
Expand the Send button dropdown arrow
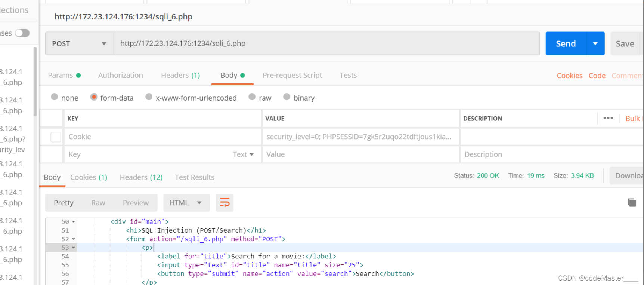(x=595, y=44)
